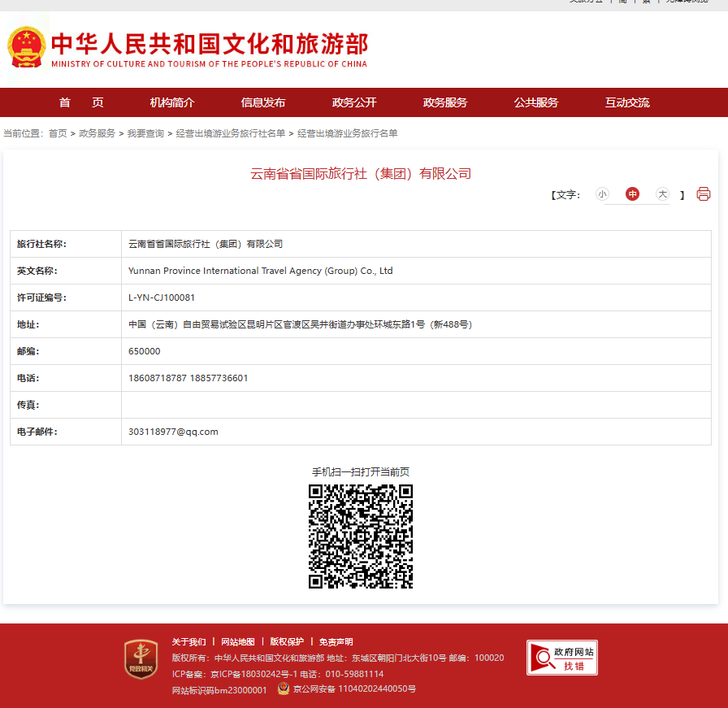Click the 传真 row label
728x708 pixels.
click(x=28, y=405)
